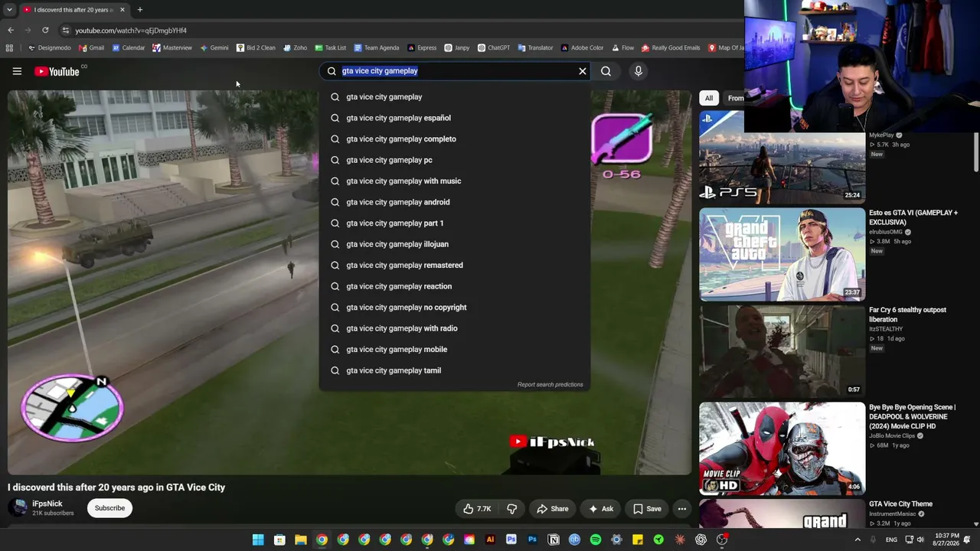Clear the search box with the X
Image resolution: width=980 pixels, height=551 pixels.
click(x=583, y=71)
